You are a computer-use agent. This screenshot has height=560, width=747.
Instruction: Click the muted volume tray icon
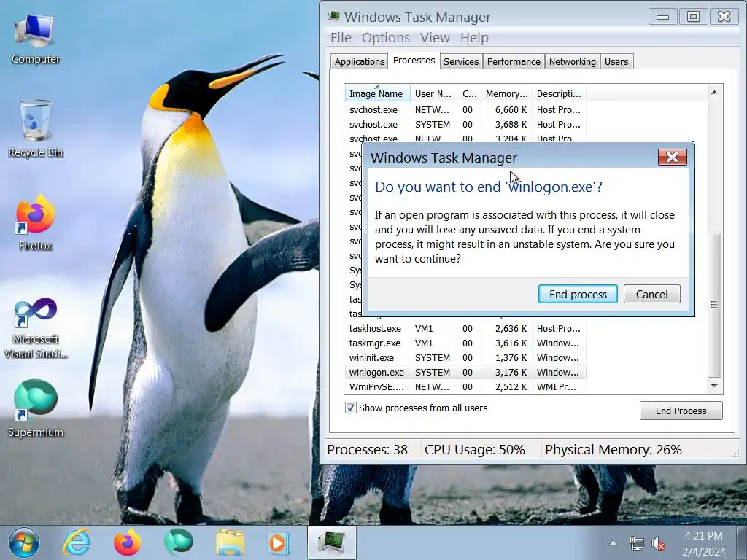pos(658,542)
